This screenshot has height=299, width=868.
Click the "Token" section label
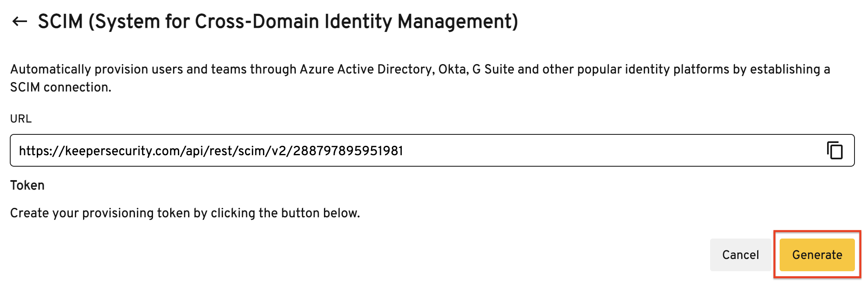pos(27,185)
